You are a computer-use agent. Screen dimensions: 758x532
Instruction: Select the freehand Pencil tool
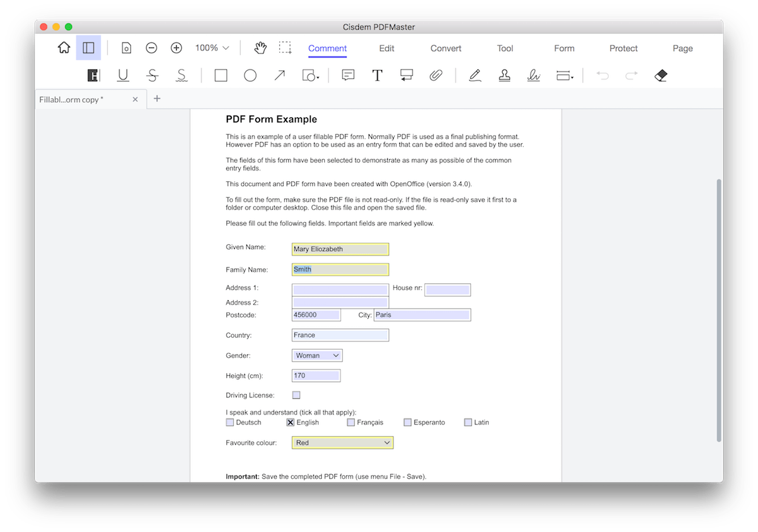[475, 76]
